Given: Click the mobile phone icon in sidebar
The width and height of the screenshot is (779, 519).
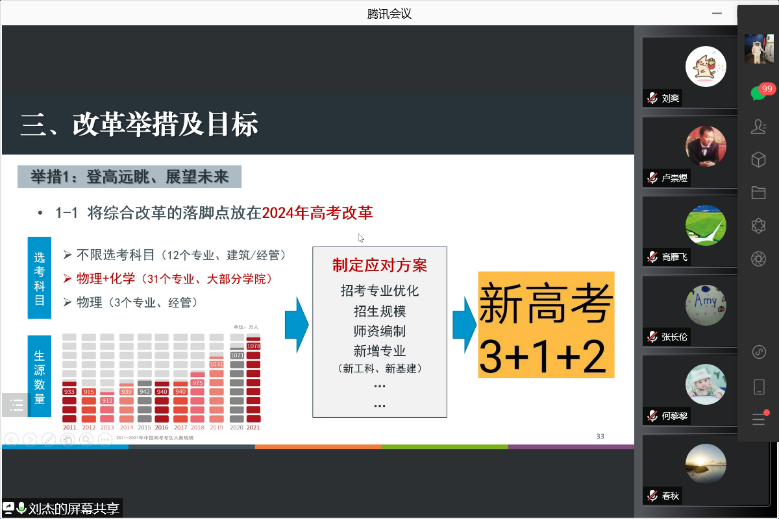Looking at the screenshot, I should (759, 386).
